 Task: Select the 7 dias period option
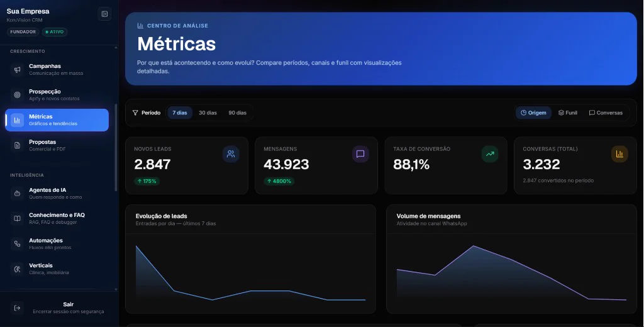(179, 113)
